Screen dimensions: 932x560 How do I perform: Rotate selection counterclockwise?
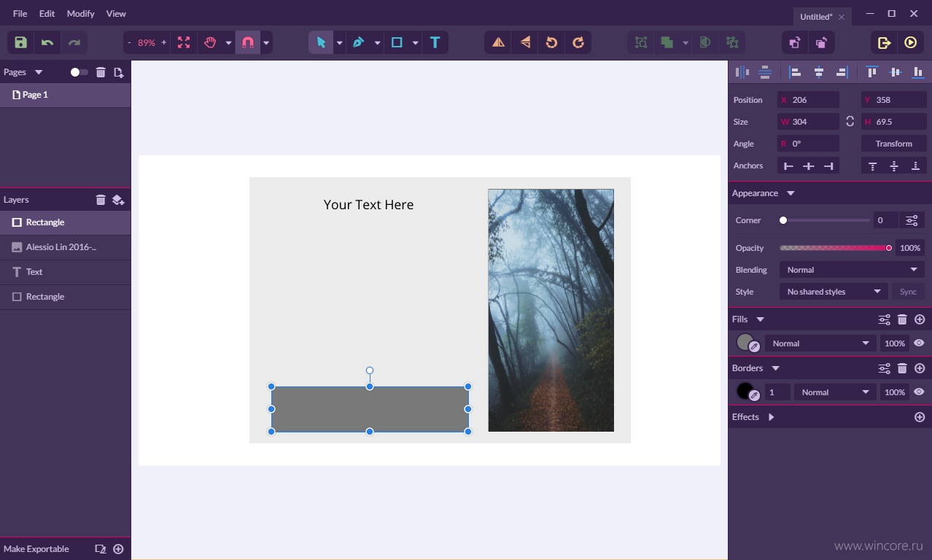click(x=551, y=42)
